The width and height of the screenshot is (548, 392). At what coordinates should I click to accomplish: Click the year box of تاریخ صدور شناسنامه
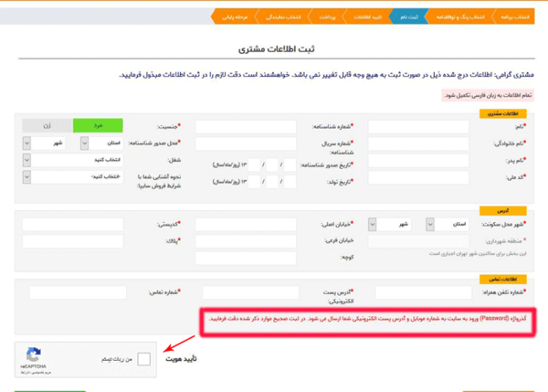pyautogui.click(x=254, y=164)
